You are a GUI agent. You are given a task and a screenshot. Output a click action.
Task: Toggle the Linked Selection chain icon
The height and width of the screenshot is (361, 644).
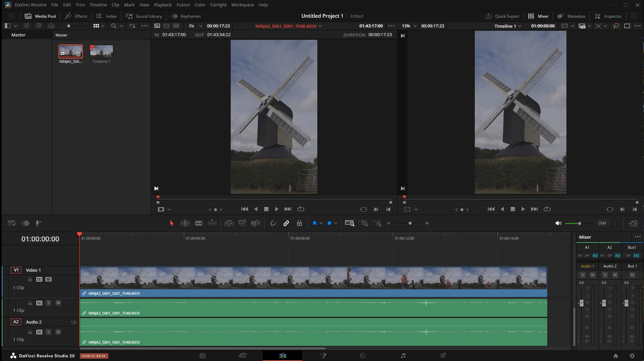(x=286, y=223)
